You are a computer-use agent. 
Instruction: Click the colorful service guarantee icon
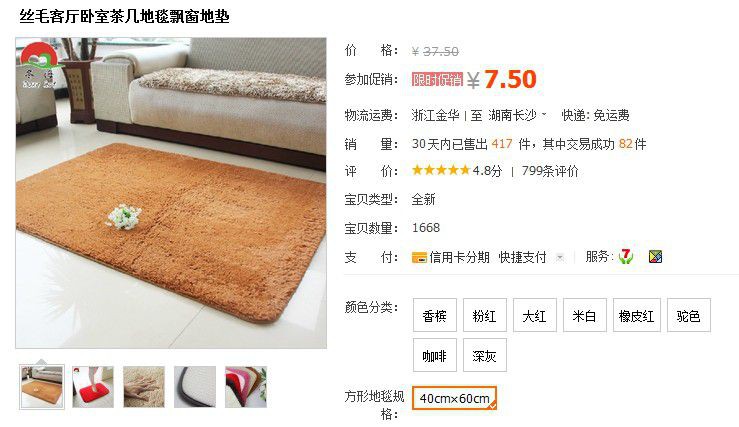pyautogui.click(x=656, y=257)
